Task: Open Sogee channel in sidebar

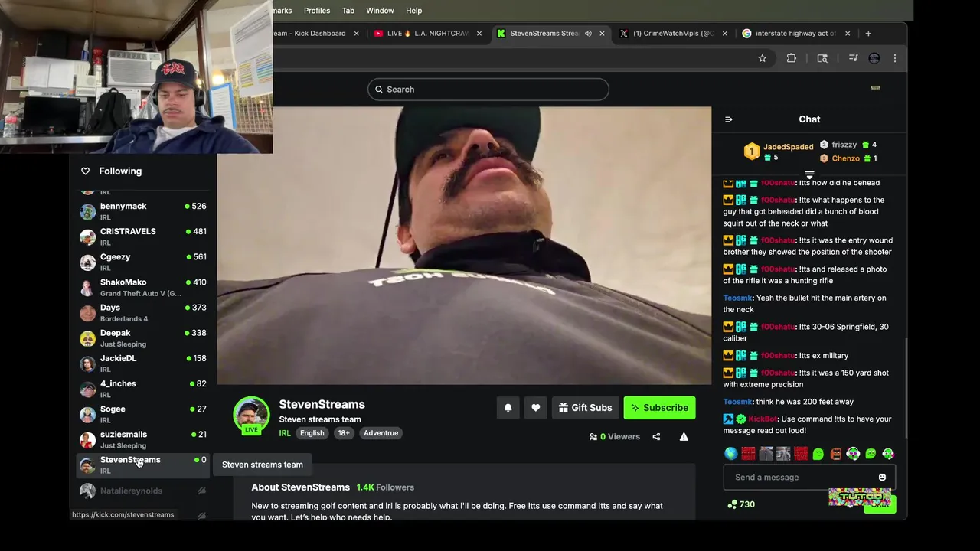Action: pyautogui.click(x=143, y=413)
